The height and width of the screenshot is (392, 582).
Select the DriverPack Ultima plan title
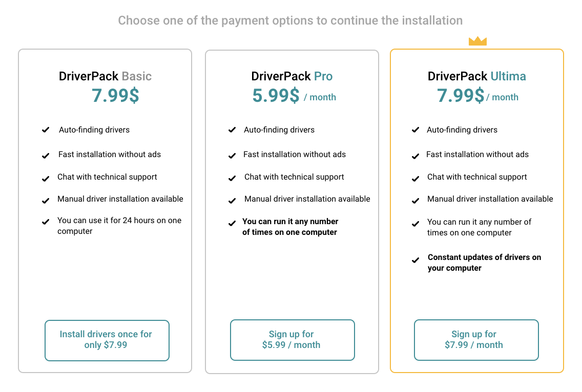476,76
